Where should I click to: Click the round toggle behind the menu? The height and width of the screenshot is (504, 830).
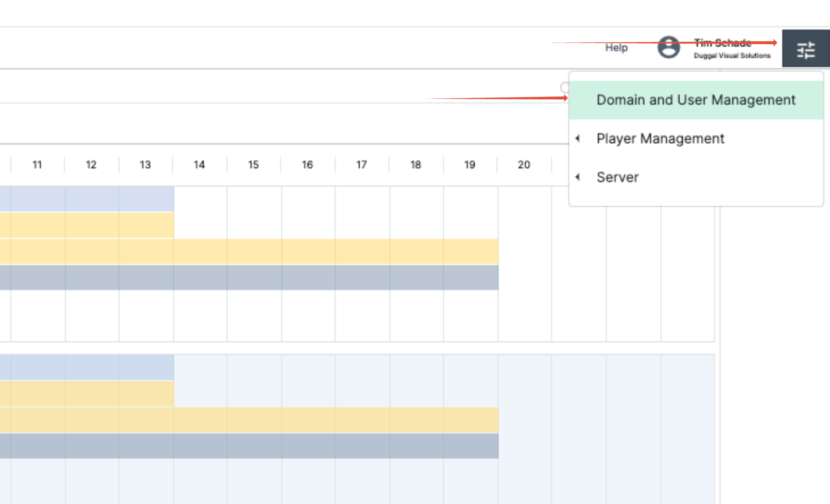(x=565, y=88)
